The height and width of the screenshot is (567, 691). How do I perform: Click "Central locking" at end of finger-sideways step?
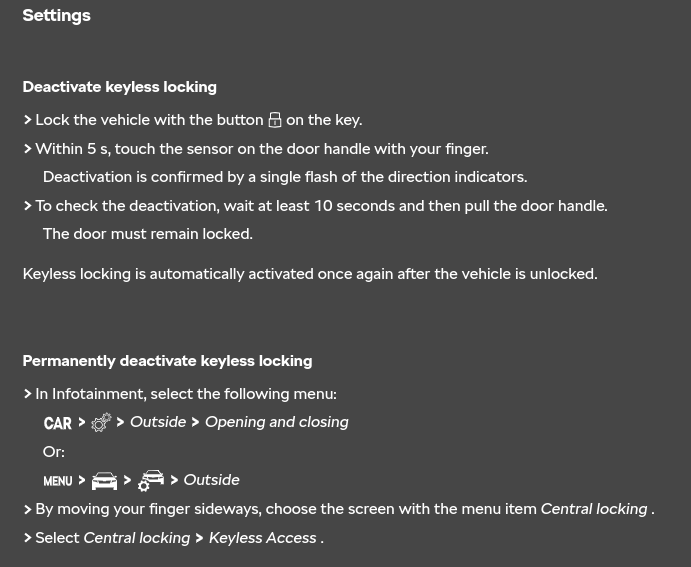pos(594,509)
